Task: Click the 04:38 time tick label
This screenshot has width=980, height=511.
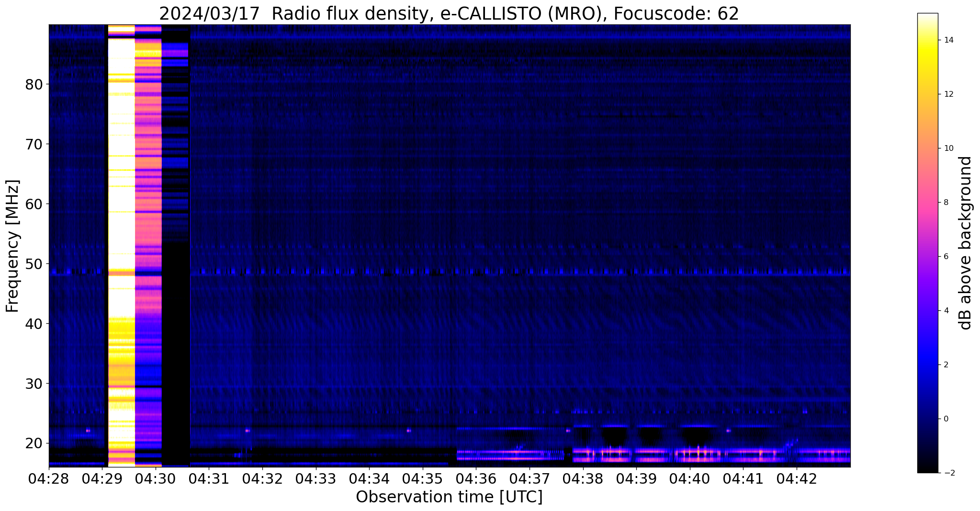Action: [x=583, y=478]
